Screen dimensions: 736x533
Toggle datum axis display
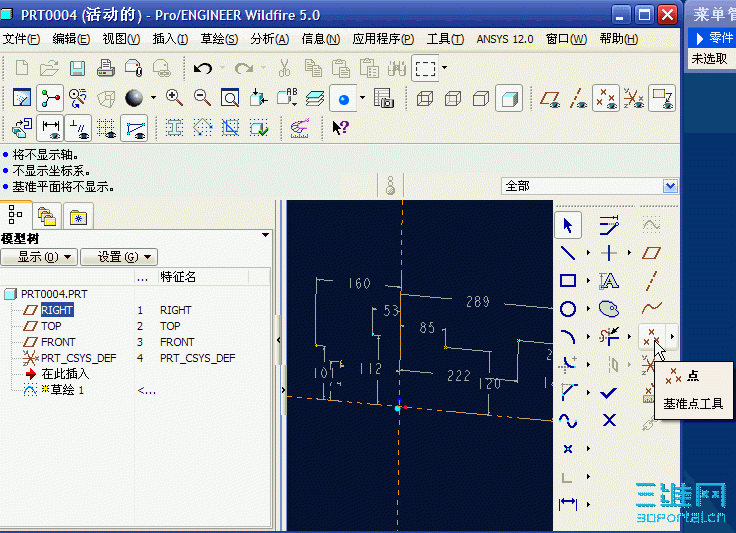tap(578, 99)
